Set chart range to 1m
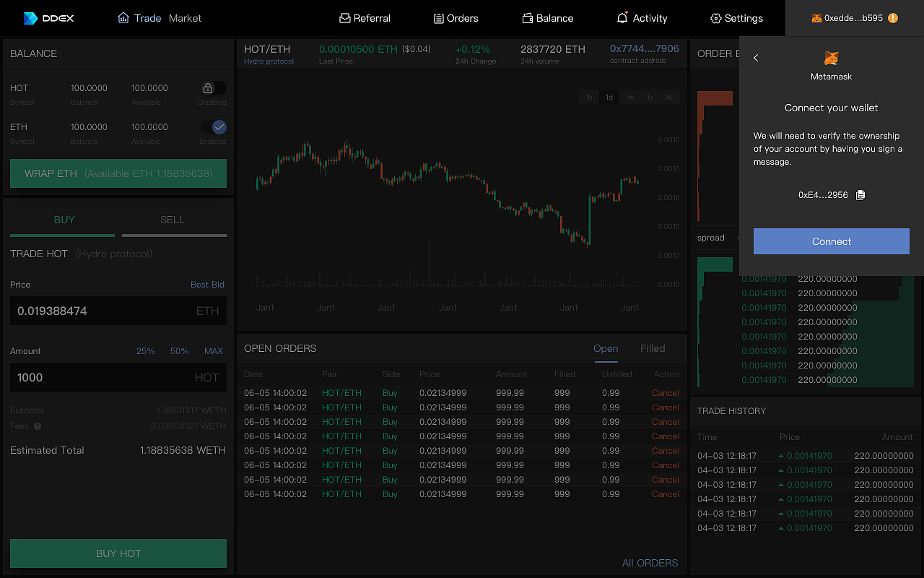Screen dimensions: 924x578 pyautogui.click(x=629, y=98)
